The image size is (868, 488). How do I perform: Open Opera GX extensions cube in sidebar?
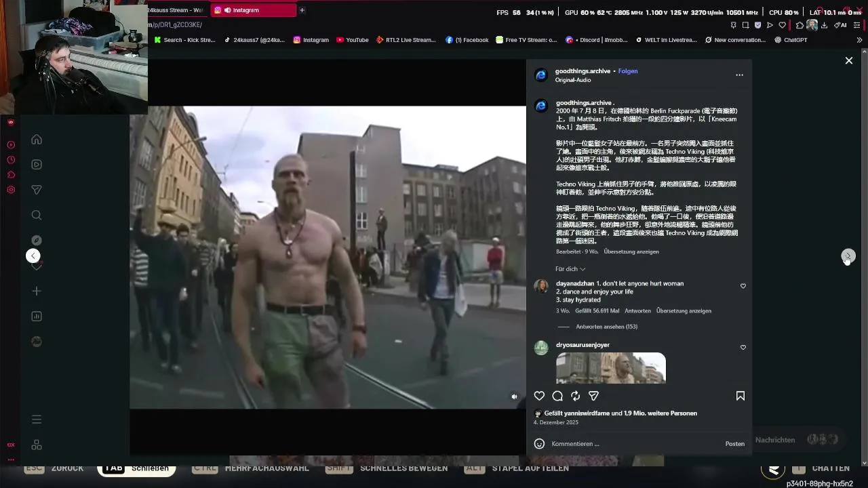11,175
